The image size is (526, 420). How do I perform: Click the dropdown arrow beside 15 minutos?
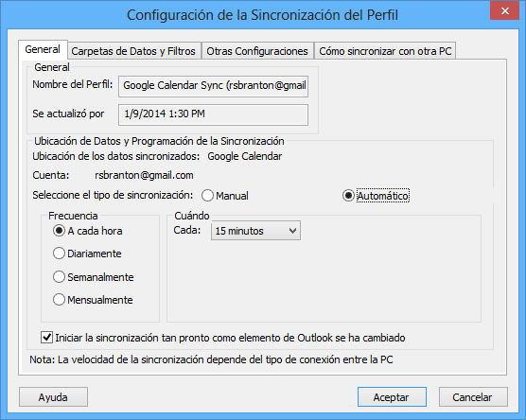pyautogui.click(x=292, y=231)
